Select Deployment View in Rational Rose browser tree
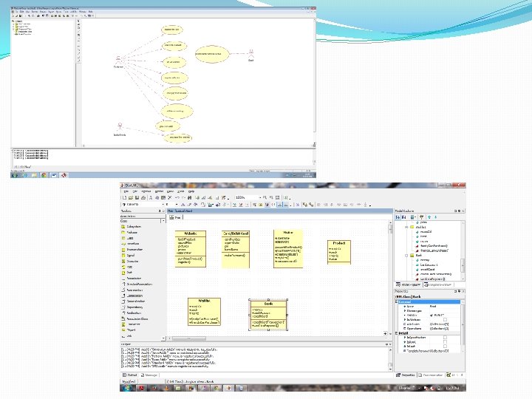Image resolution: width=532 pixels, height=399 pixels. pyautogui.click(x=24, y=32)
